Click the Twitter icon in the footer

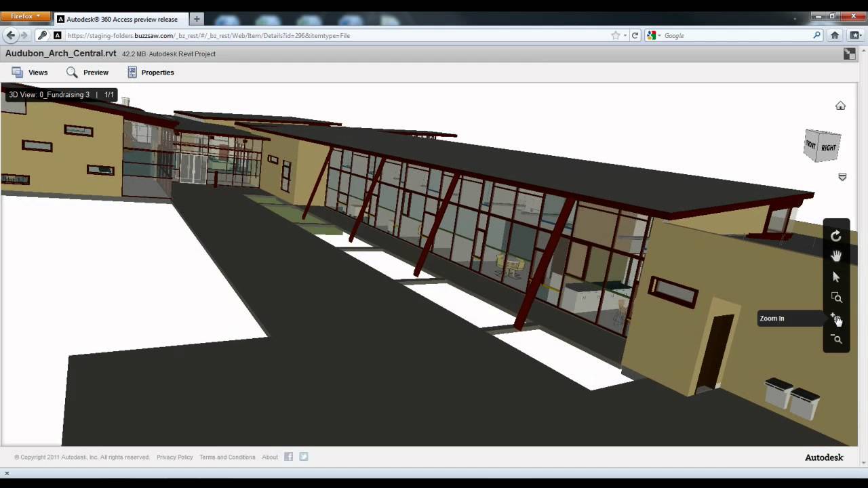303,456
